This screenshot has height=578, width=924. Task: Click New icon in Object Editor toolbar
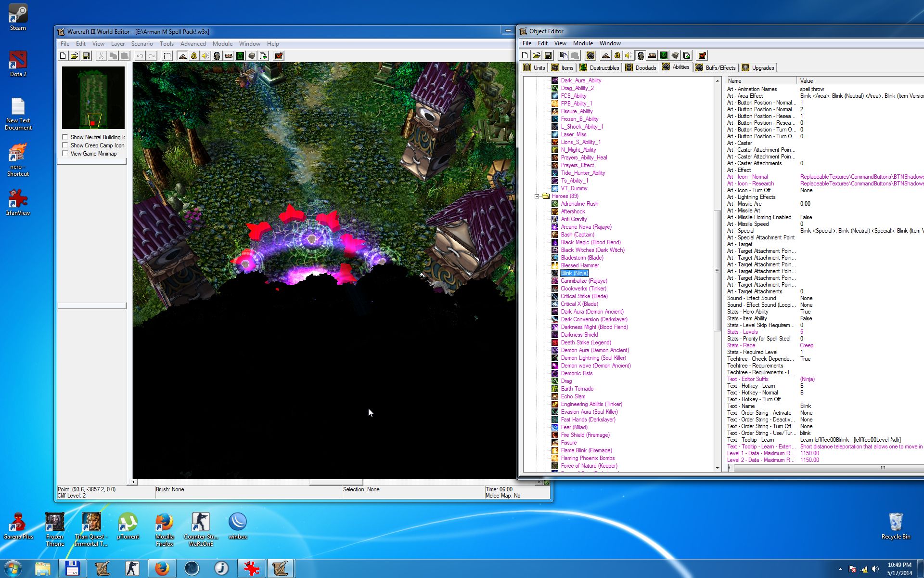[525, 55]
